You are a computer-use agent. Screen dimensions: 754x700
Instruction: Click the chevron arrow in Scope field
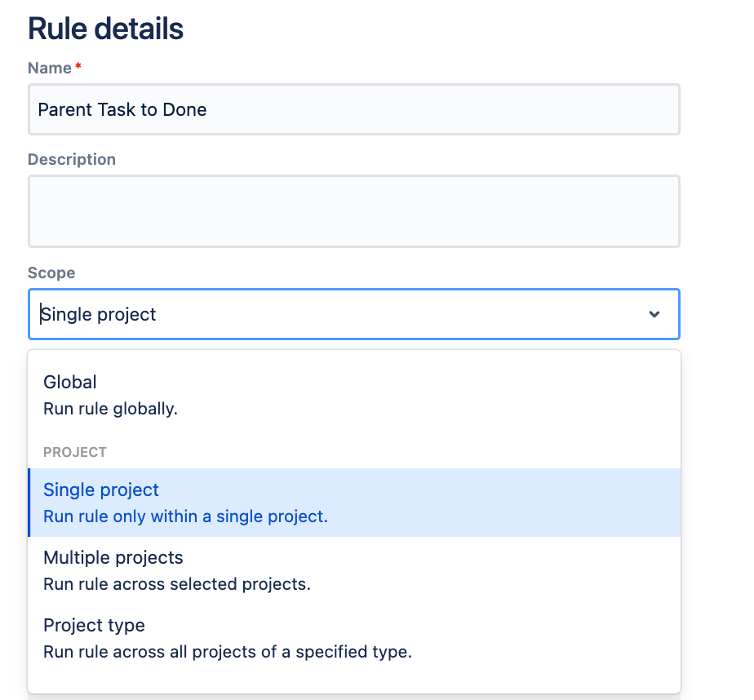coord(654,314)
